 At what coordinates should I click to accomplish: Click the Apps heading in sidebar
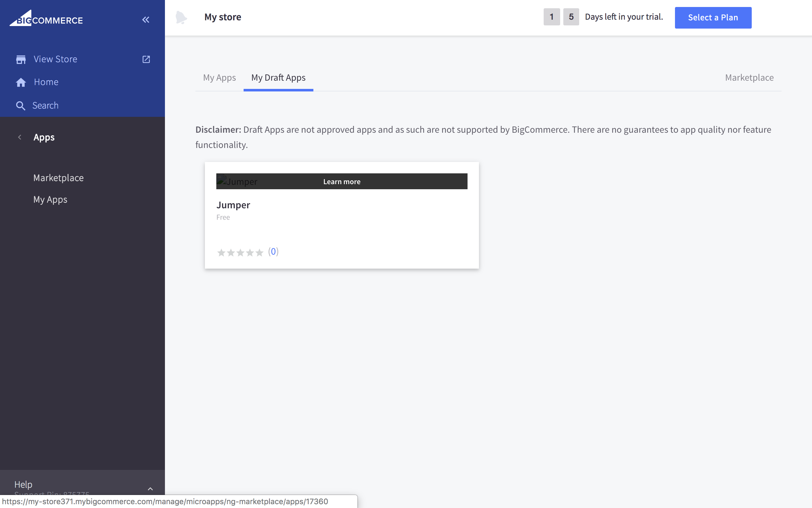coord(44,137)
